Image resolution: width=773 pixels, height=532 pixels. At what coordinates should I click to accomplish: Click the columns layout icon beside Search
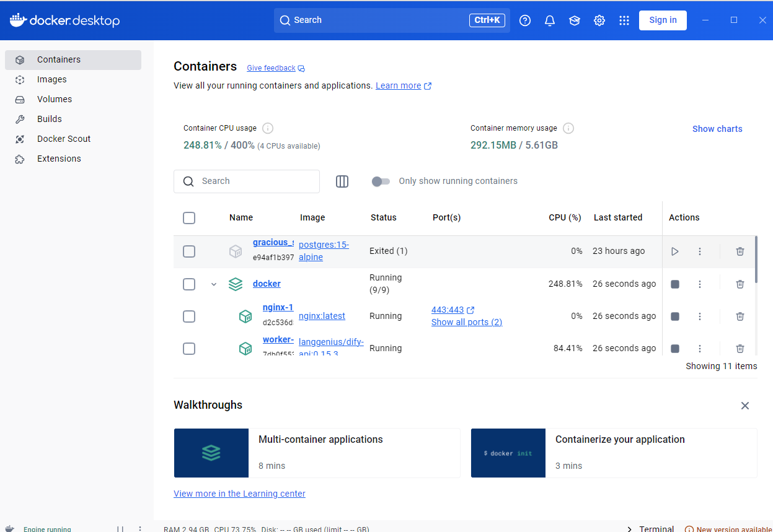342,181
